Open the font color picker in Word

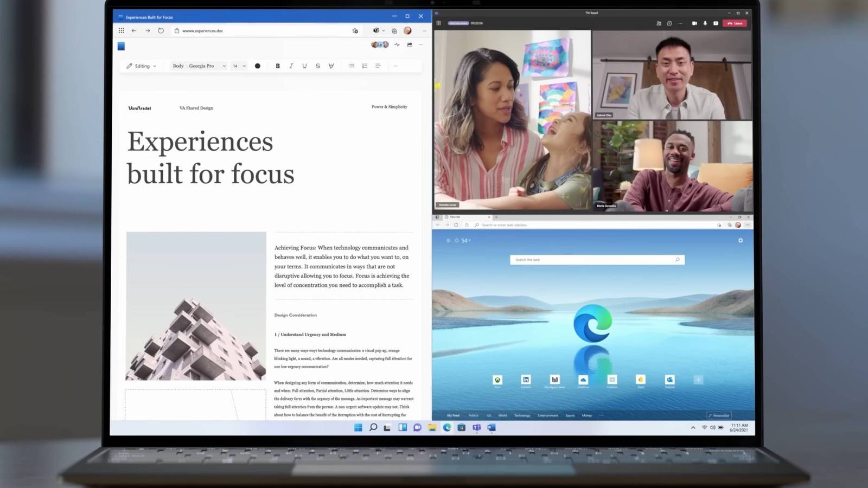(258, 66)
